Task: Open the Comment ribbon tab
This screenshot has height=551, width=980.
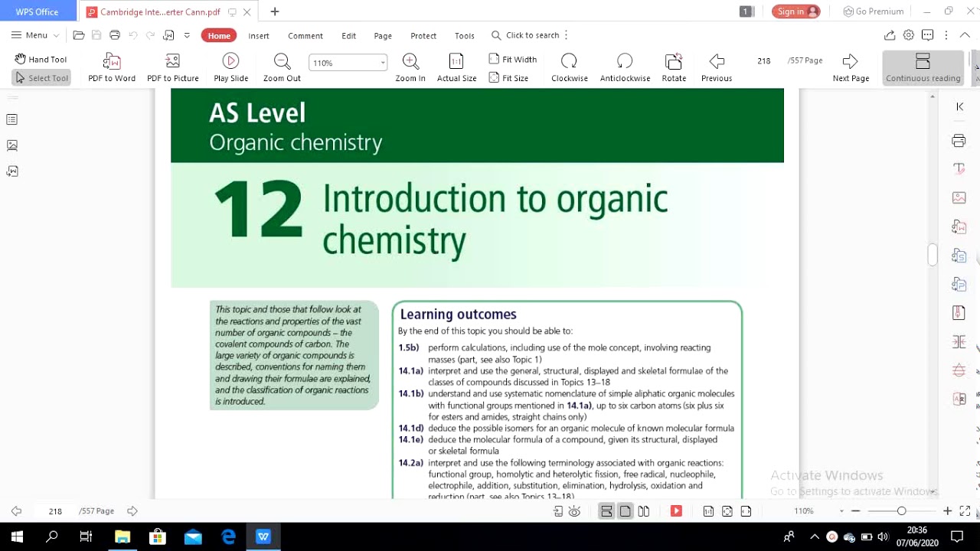Action: click(305, 35)
